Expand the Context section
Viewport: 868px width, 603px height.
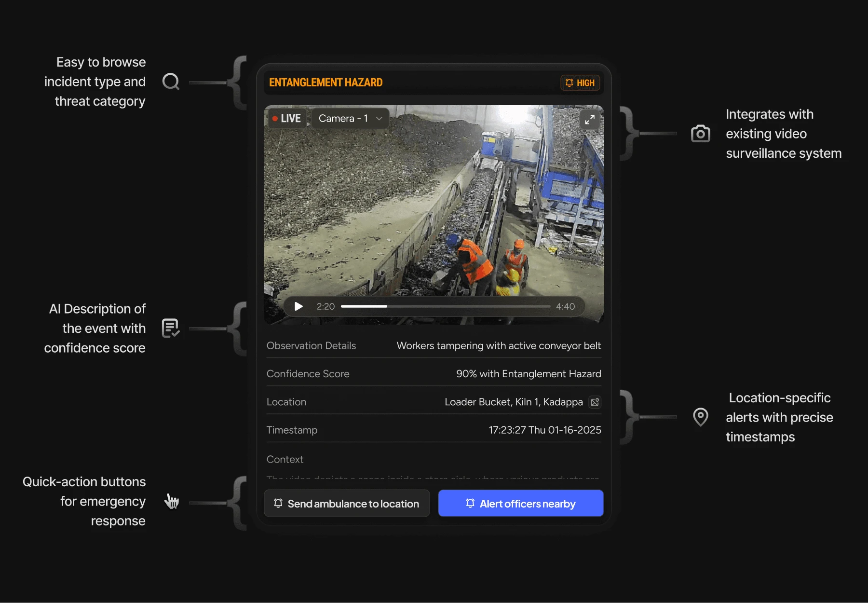pyautogui.click(x=285, y=459)
